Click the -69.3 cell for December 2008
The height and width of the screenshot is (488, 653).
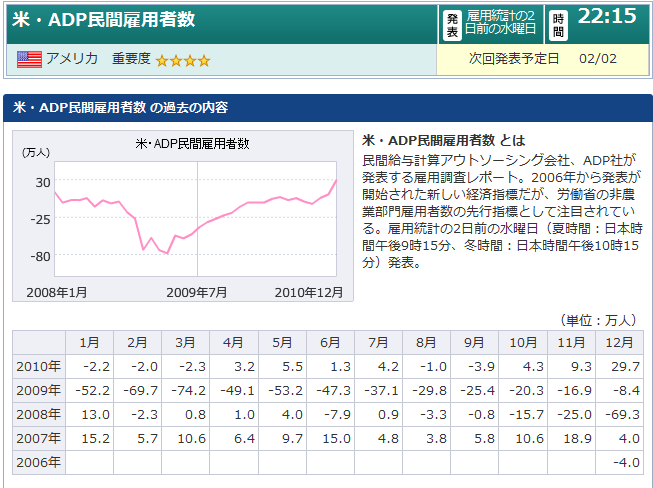pyautogui.click(x=620, y=415)
